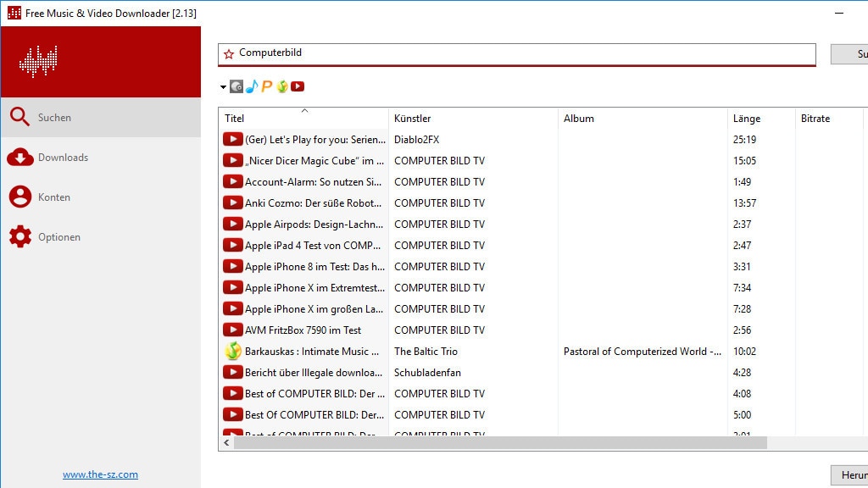
Task: Sort results by Album column
Action: pos(643,119)
